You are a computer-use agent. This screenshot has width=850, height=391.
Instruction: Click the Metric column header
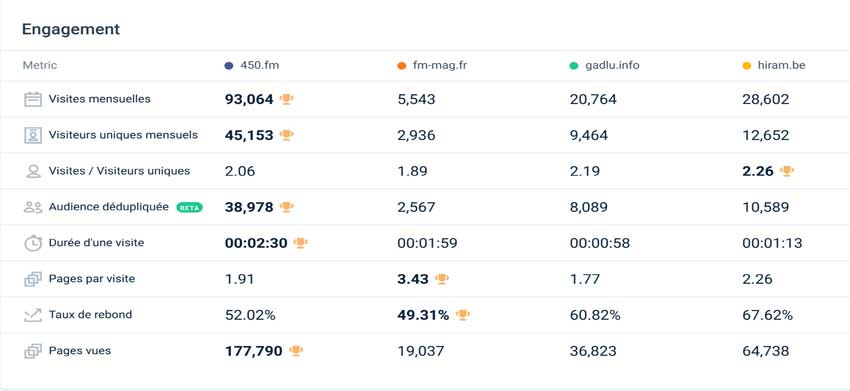(40, 66)
